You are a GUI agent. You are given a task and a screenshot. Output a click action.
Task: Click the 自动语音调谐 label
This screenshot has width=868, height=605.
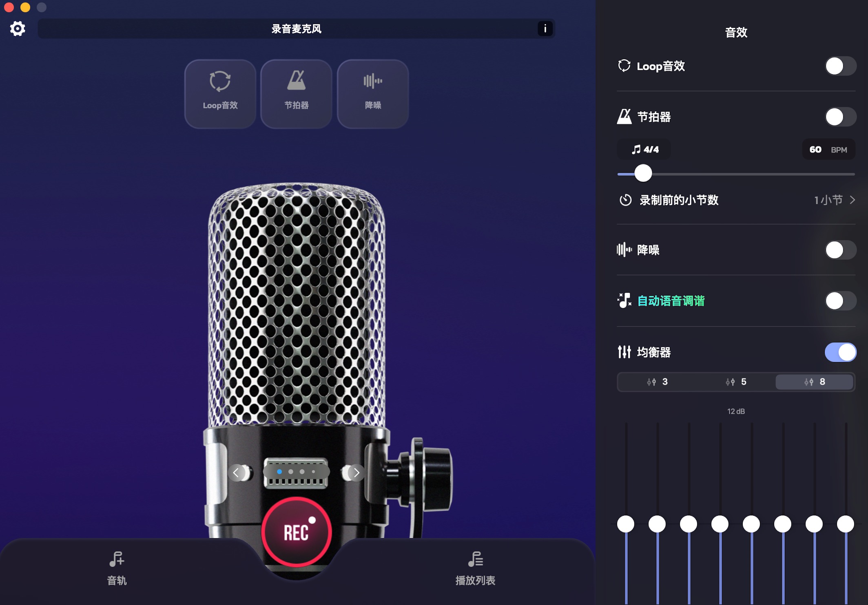[x=671, y=301]
